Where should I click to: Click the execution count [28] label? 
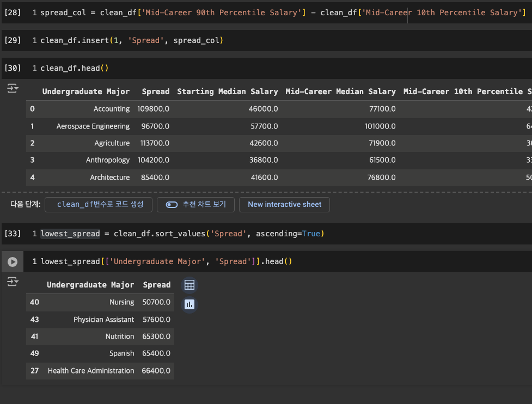coord(13,13)
